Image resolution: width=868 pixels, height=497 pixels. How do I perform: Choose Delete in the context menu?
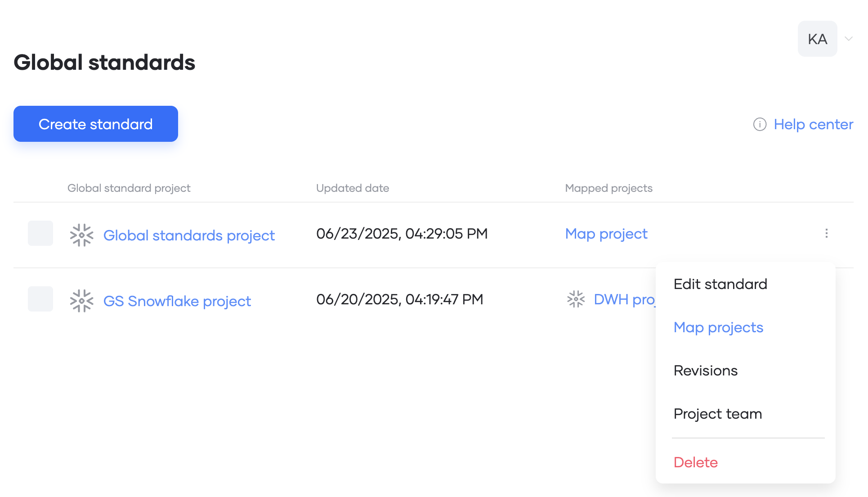(x=695, y=462)
